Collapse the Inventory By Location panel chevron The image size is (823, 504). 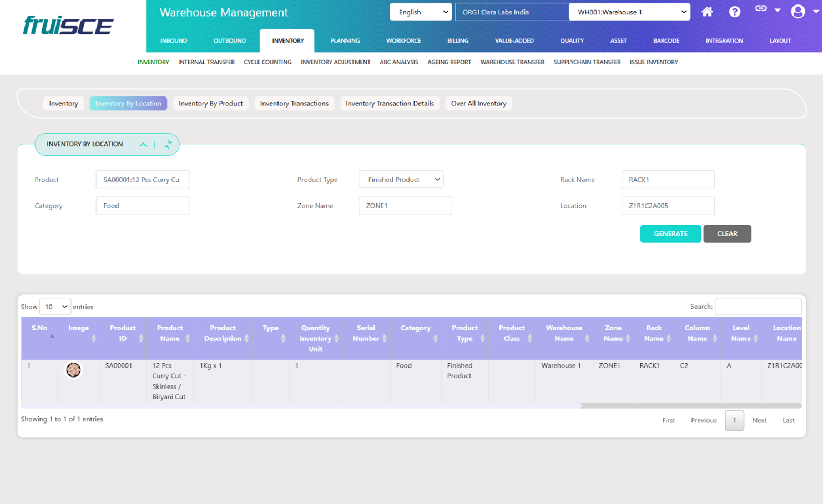(143, 145)
